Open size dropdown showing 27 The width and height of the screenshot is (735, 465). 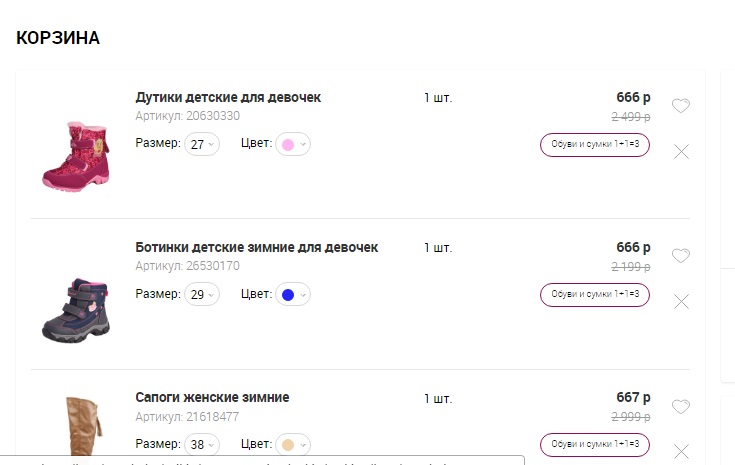(x=201, y=145)
